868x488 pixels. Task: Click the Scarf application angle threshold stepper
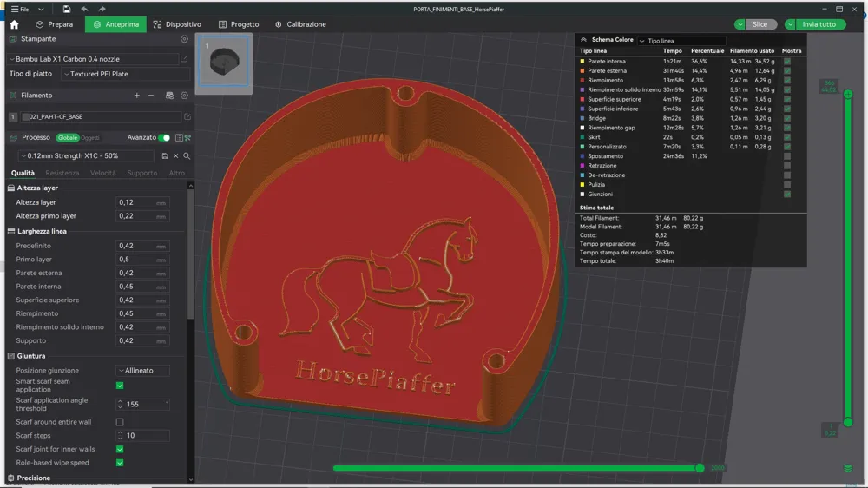pyautogui.click(x=120, y=405)
